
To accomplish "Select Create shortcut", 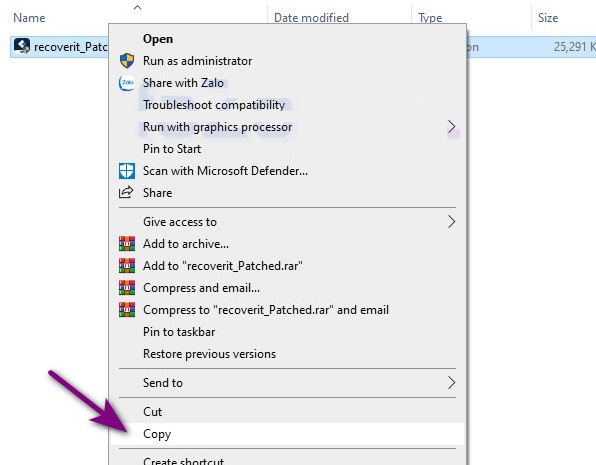I will [288, 459].
